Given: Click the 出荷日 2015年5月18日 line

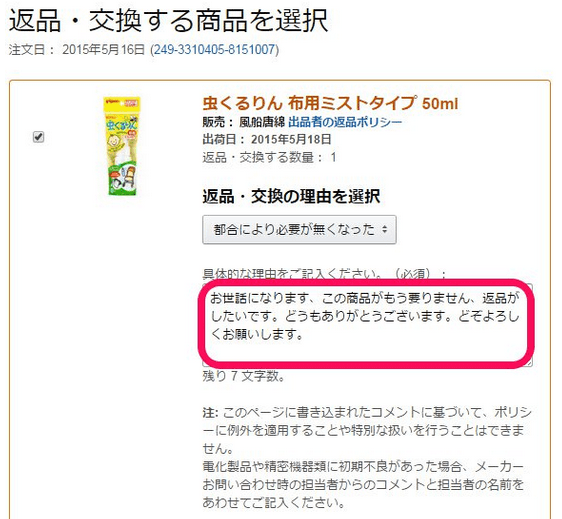Looking at the screenshot, I should pyautogui.click(x=267, y=139).
